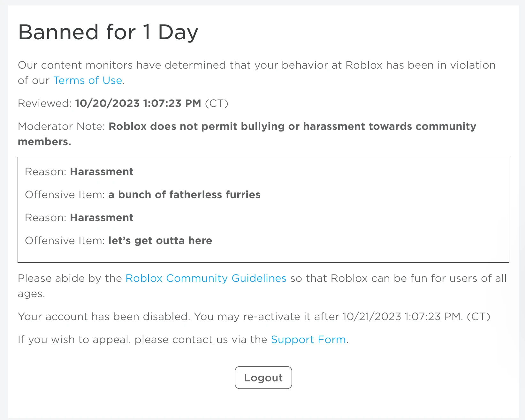525x420 pixels.
Task: Open the Roblox Community Guidelines link
Action: (x=206, y=278)
